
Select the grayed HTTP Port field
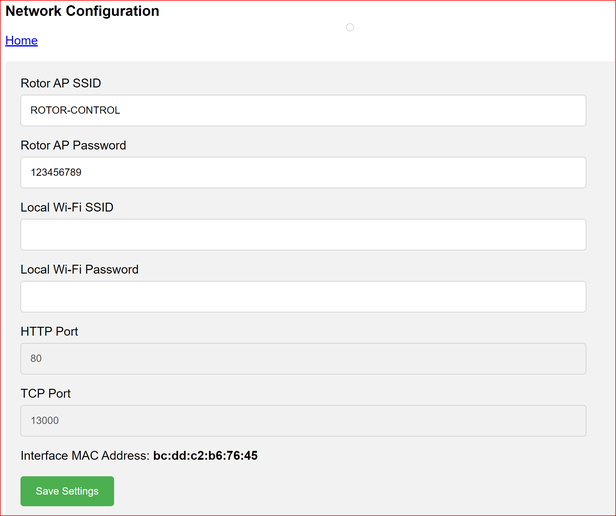click(x=303, y=359)
